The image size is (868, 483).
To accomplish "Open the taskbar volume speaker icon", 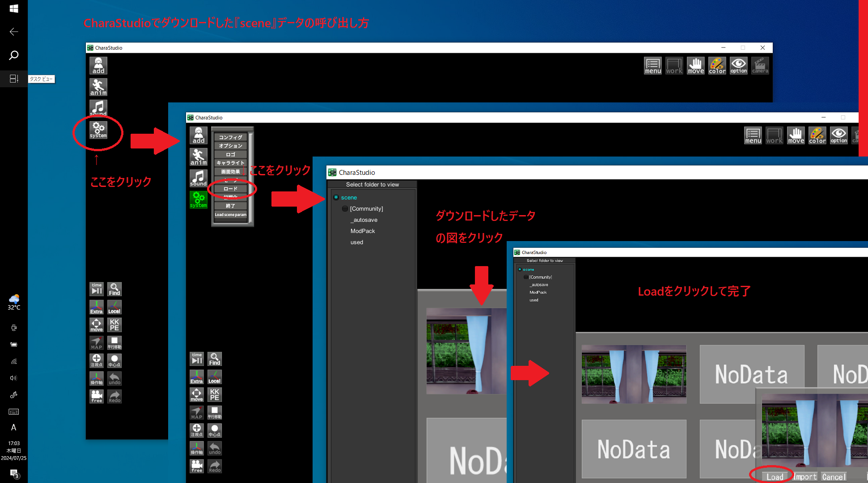I will [14, 378].
